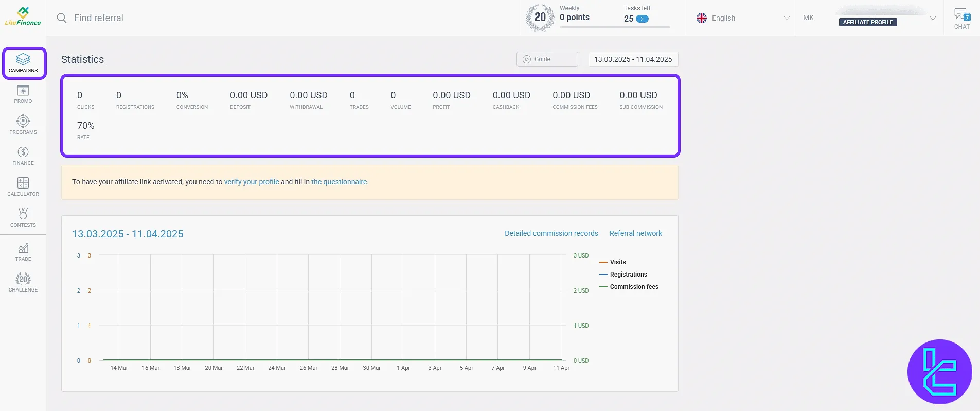Click the chart date range heading
980x411 pixels.
pos(128,234)
